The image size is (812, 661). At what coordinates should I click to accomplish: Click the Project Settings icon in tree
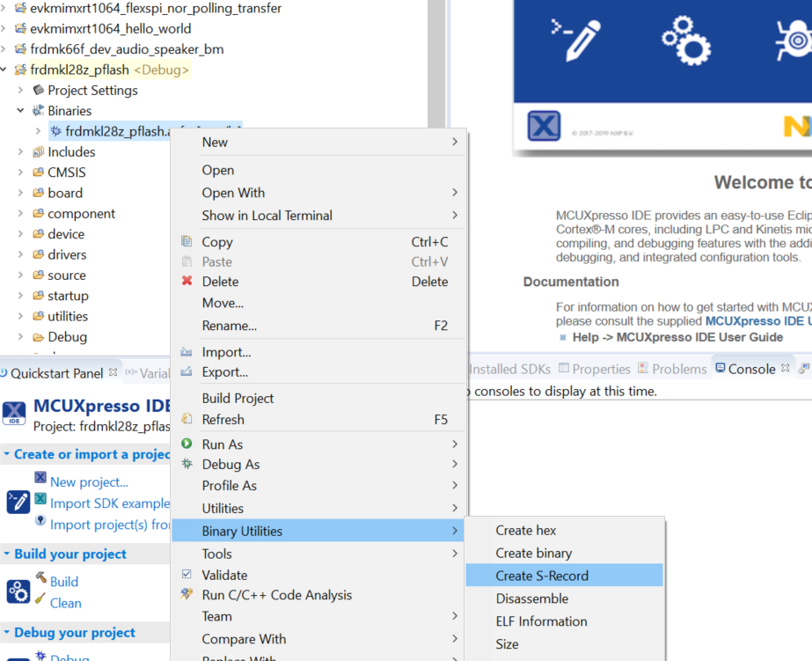click(x=39, y=90)
